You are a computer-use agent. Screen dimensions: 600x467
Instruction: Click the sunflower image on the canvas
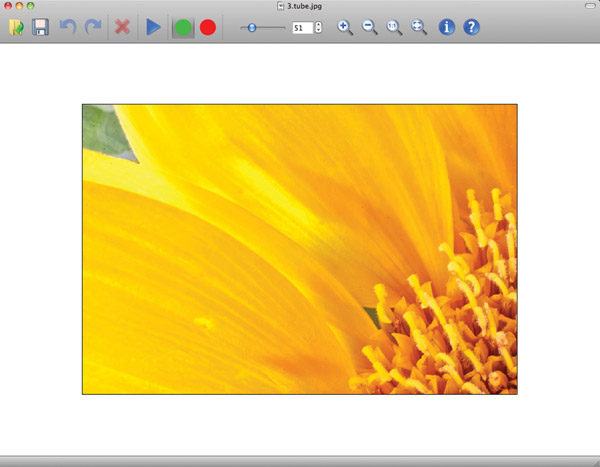[x=300, y=249]
